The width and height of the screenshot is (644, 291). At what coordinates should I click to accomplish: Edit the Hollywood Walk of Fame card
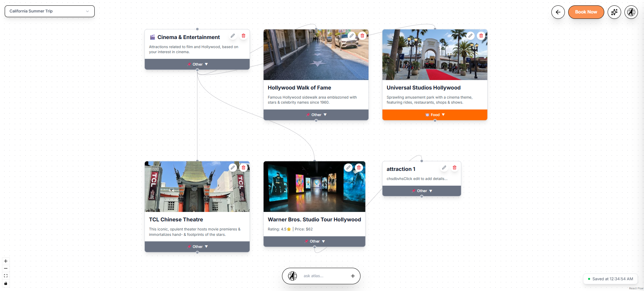tap(352, 36)
